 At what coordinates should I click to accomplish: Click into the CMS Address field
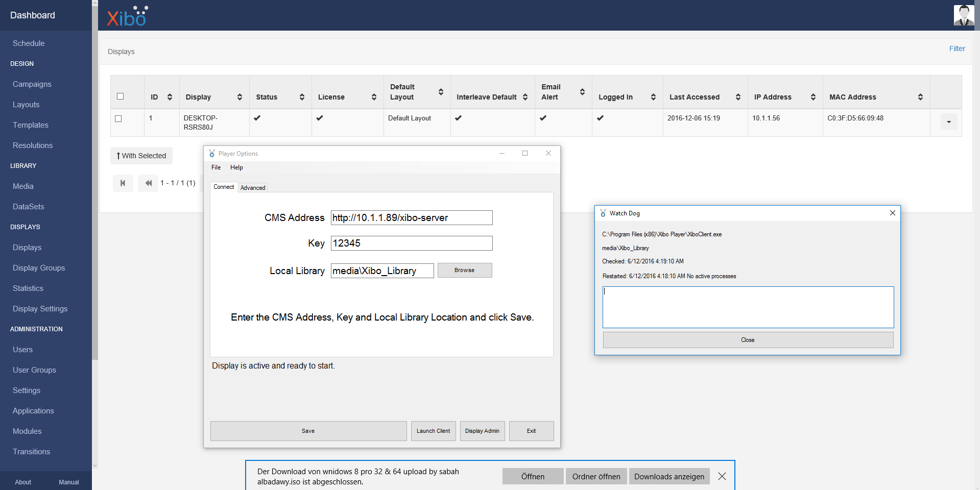pyautogui.click(x=412, y=218)
